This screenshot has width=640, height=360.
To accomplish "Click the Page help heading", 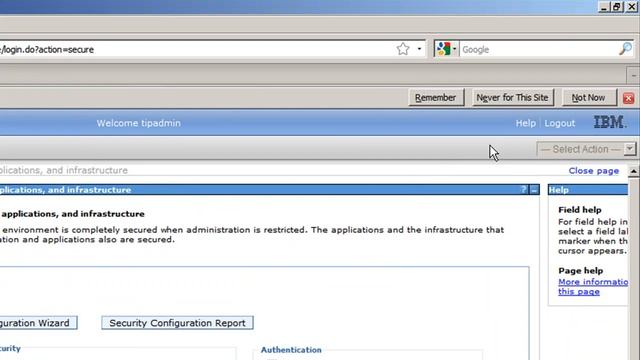I will [580, 271].
